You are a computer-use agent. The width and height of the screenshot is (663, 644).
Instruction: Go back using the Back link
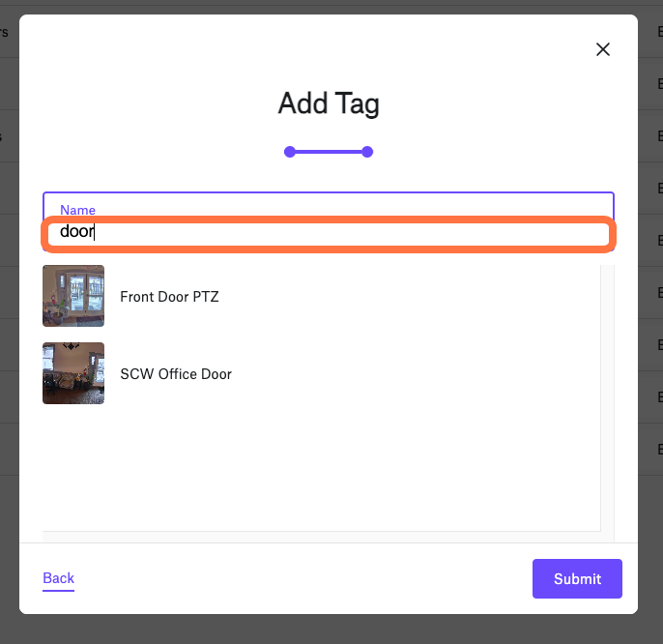click(58, 578)
